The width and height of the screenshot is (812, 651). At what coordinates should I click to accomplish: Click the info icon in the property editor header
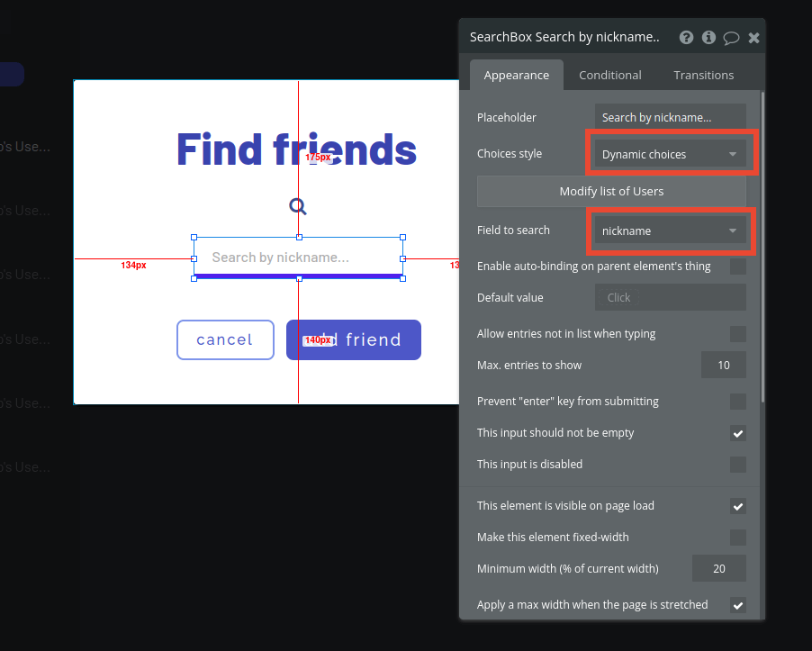point(708,37)
